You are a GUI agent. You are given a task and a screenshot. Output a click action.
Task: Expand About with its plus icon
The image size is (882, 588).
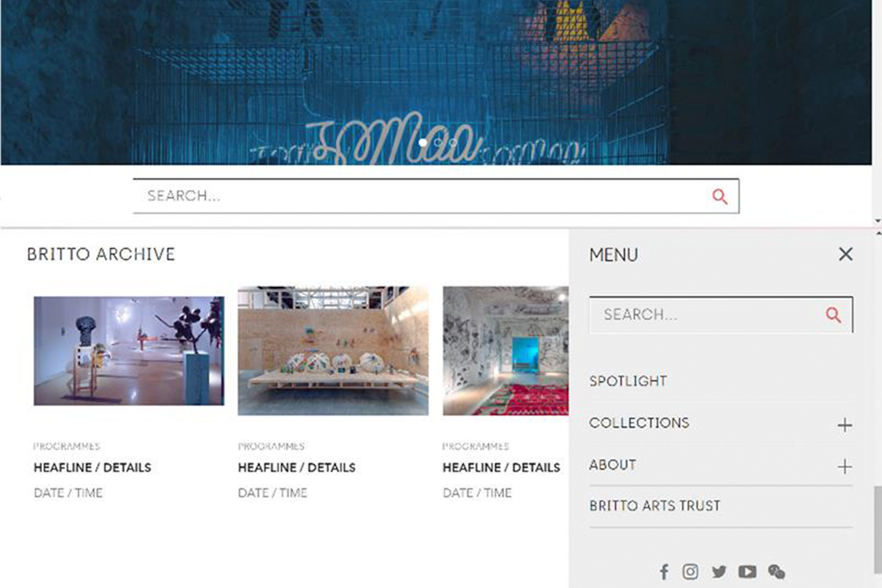pyautogui.click(x=845, y=467)
